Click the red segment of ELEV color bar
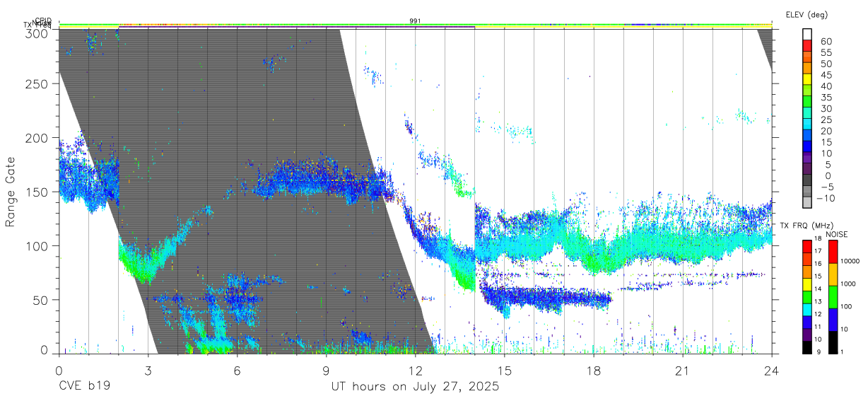This screenshot has width=868, height=401. coord(807,46)
